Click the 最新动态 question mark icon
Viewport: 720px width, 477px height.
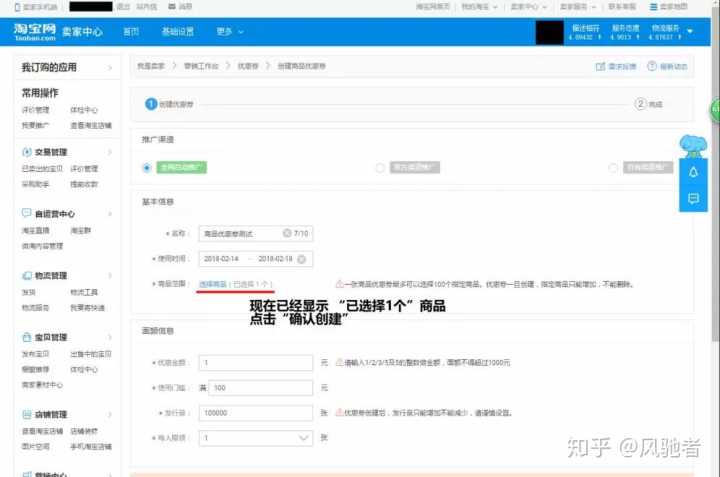[x=652, y=67]
